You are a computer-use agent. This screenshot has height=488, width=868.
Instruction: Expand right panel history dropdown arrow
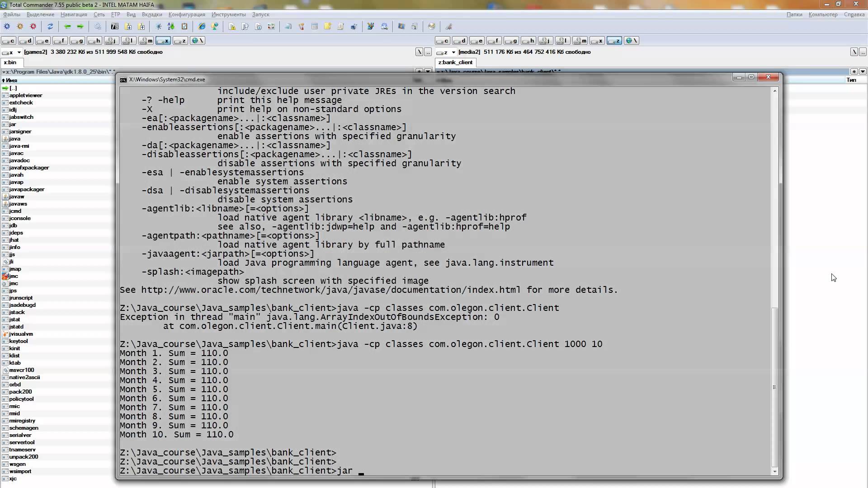point(863,71)
